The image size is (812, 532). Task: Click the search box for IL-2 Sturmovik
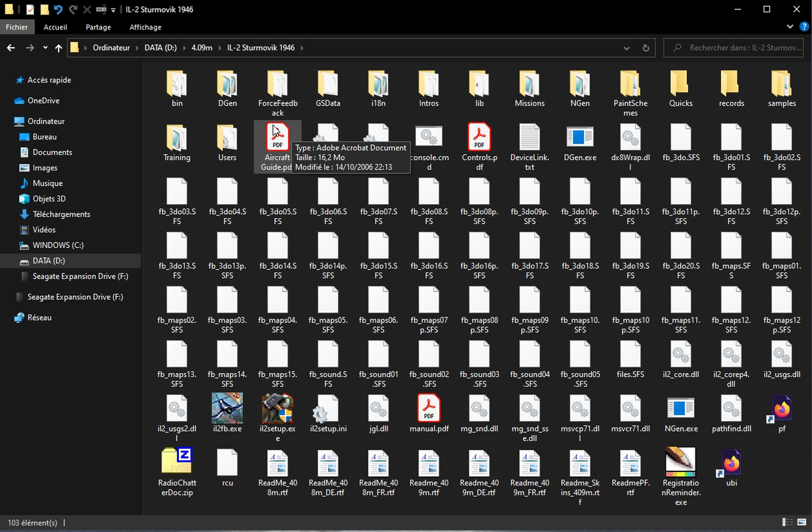point(733,48)
